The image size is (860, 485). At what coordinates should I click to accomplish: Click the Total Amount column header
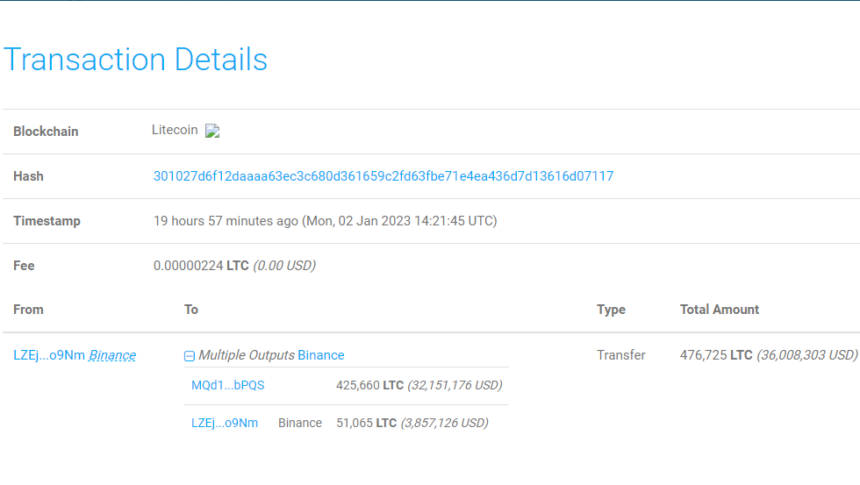tap(720, 309)
